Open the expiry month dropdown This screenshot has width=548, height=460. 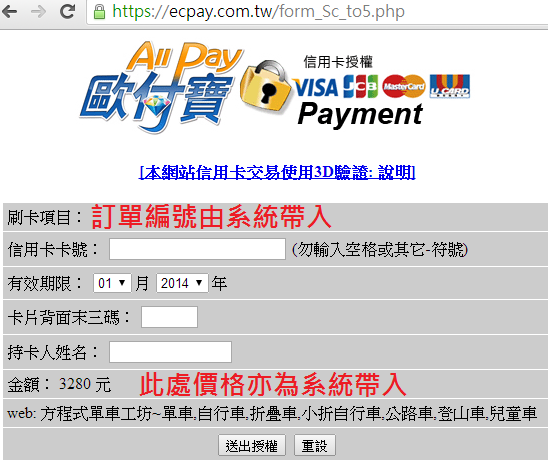click(x=112, y=283)
